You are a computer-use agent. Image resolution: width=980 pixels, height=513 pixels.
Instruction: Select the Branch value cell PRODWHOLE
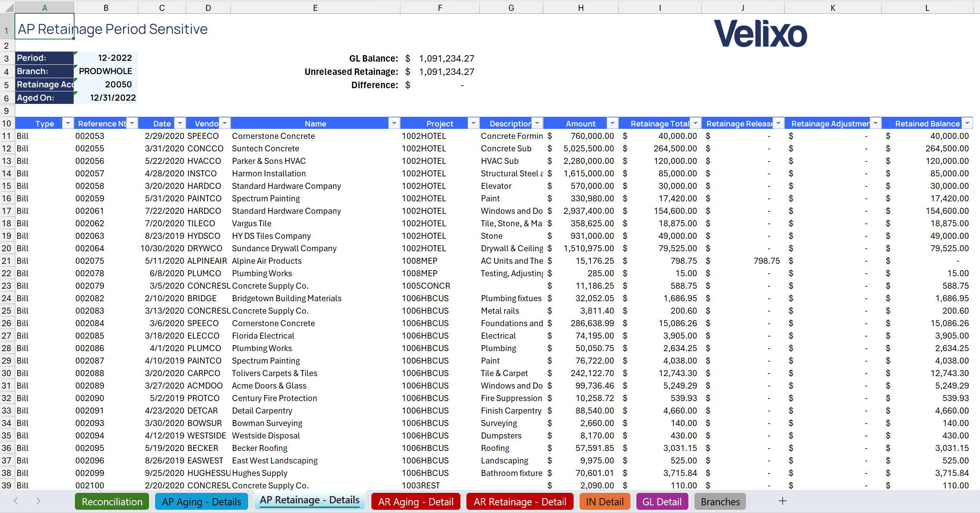coord(106,71)
